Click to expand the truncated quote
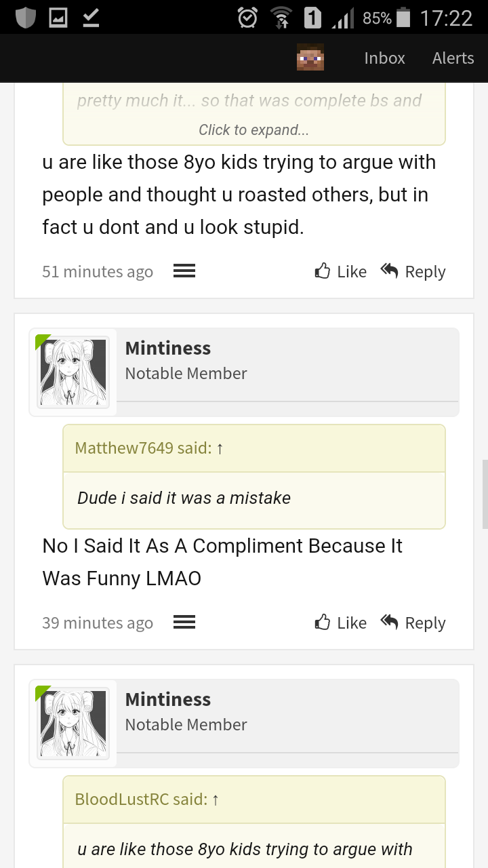This screenshot has height=868, width=488. [x=253, y=130]
